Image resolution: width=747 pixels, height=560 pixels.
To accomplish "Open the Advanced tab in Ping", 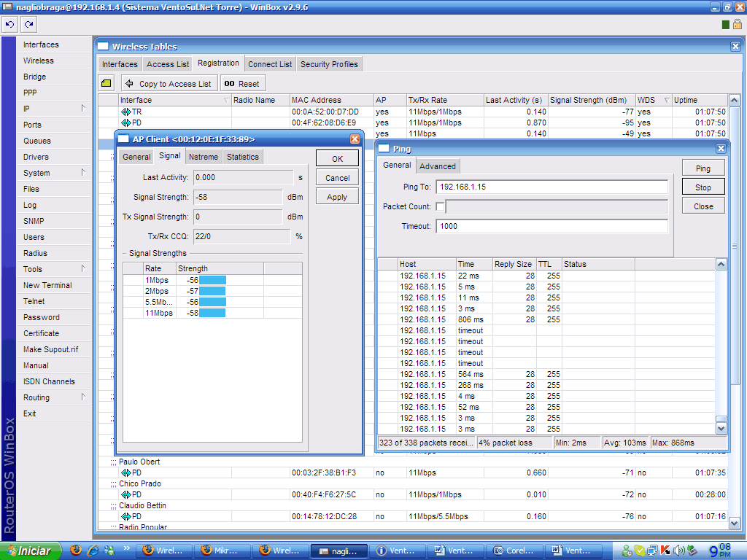I will (x=438, y=166).
